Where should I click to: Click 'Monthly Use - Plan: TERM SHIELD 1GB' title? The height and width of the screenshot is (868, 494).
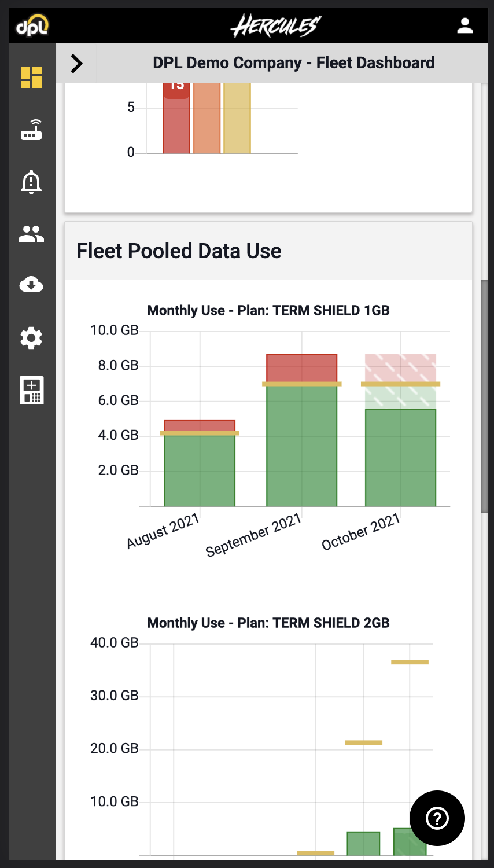click(x=268, y=311)
